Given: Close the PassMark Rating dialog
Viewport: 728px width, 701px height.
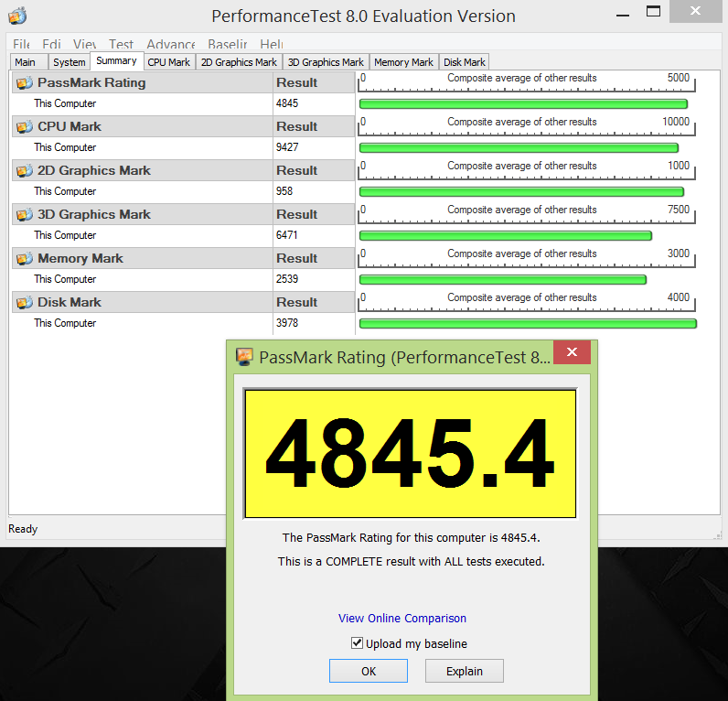Looking at the screenshot, I should coord(572,352).
